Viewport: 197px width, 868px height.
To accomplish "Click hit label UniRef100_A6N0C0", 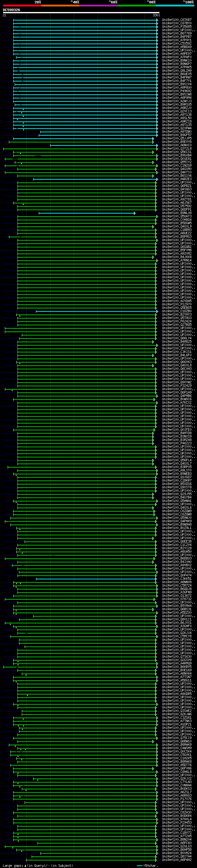I will pos(177,145).
